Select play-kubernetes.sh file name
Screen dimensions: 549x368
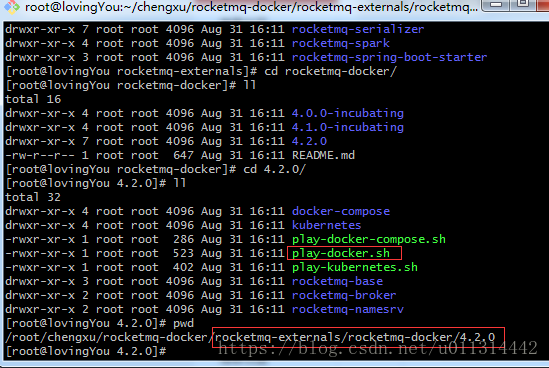355,268
